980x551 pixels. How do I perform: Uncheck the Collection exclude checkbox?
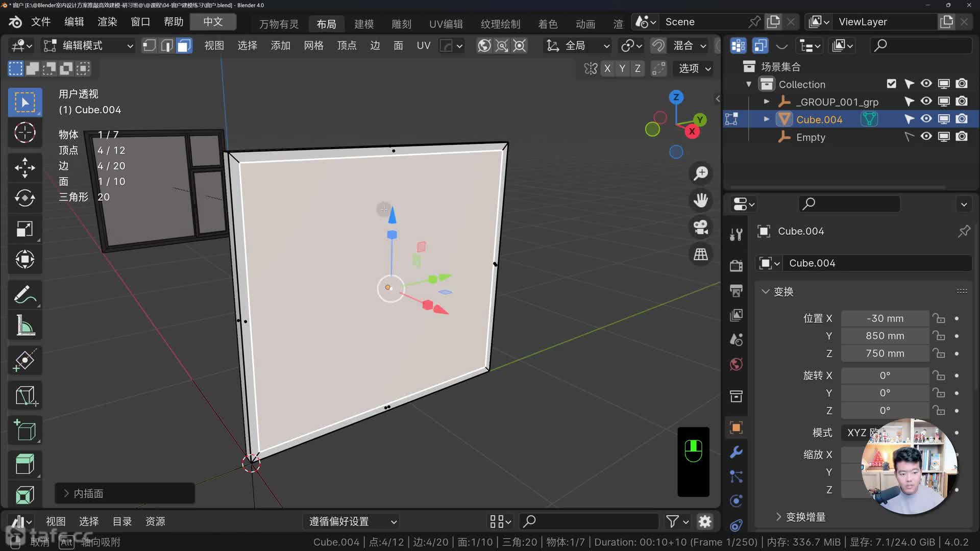tap(891, 84)
